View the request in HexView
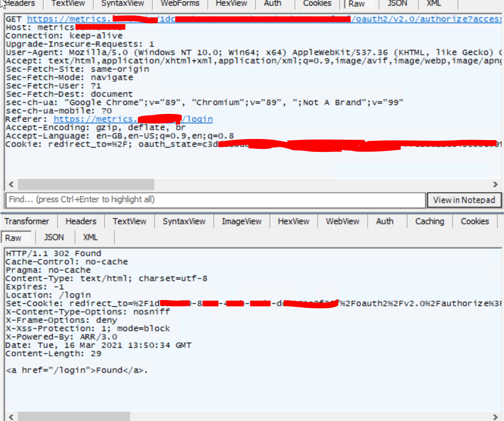Viewport: 504px width, 421px height. pos(231,4)
